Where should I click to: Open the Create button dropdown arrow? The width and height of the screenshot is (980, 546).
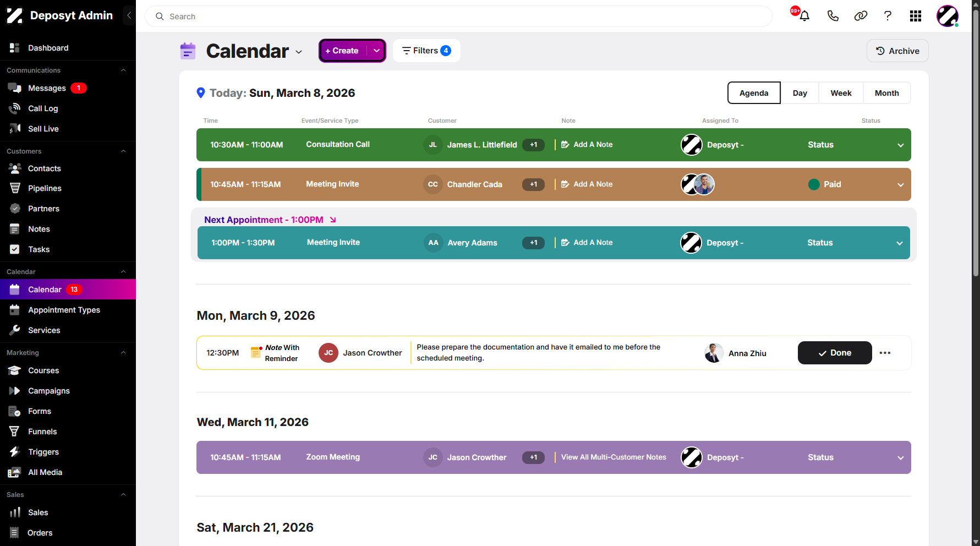377,51
